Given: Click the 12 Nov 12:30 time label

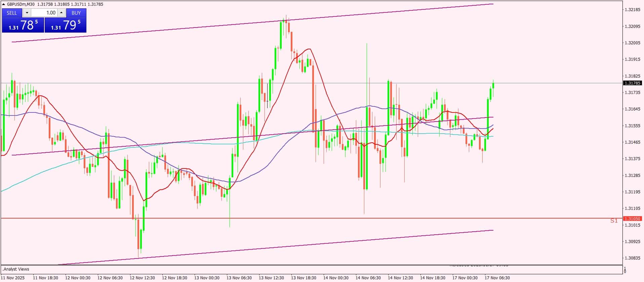Looking at the screenshot, I should point(142,278).
